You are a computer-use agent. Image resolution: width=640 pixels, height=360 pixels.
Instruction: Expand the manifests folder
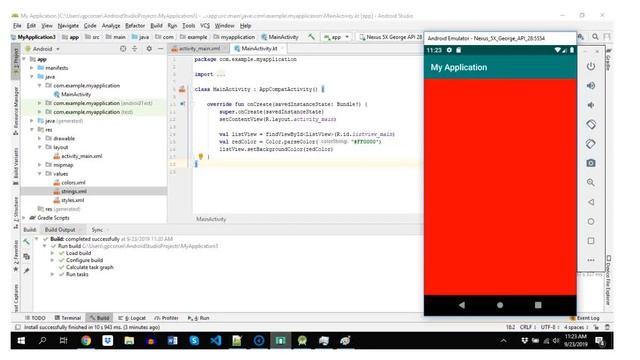pos(32,68)
